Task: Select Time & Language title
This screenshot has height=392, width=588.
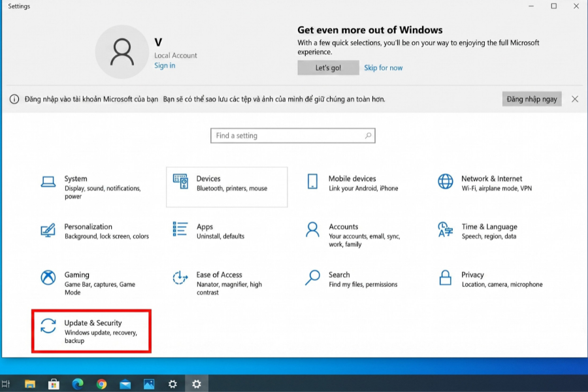Action: coord(489,227)
